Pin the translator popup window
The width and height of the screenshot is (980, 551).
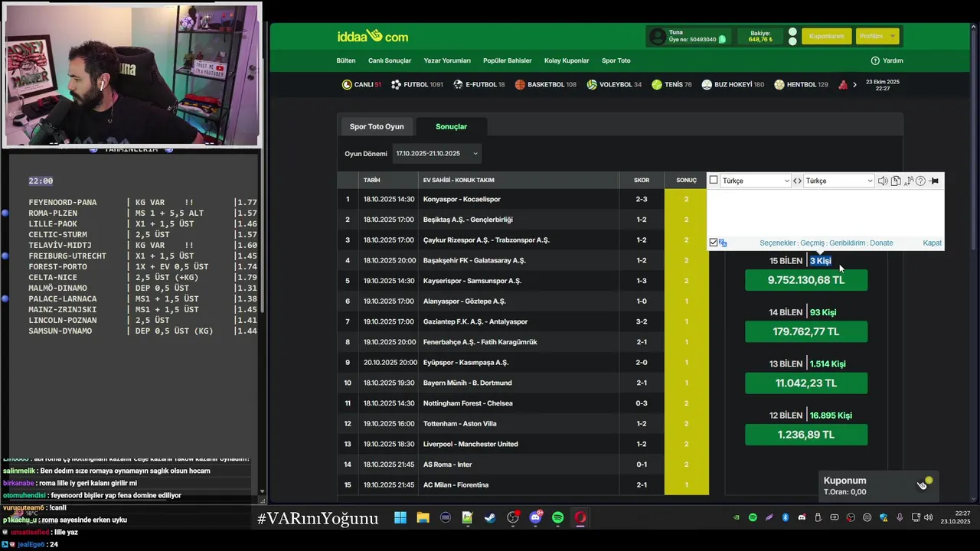pyautogui.click(x=933, y=181)
